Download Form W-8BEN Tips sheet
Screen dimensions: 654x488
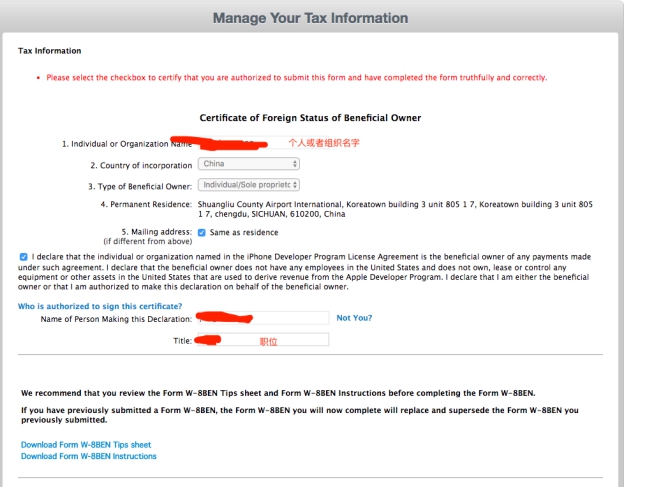click(x=86, y=445)
